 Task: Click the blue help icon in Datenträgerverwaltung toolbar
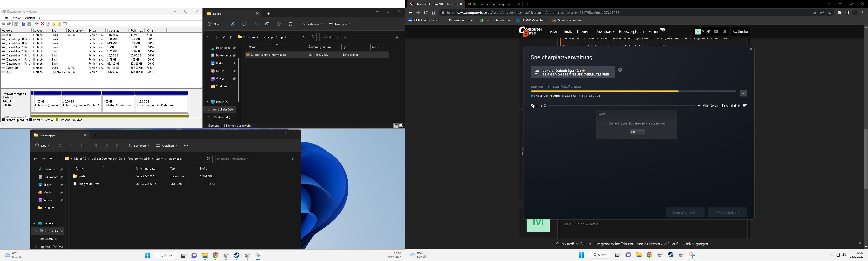point(24,24)
